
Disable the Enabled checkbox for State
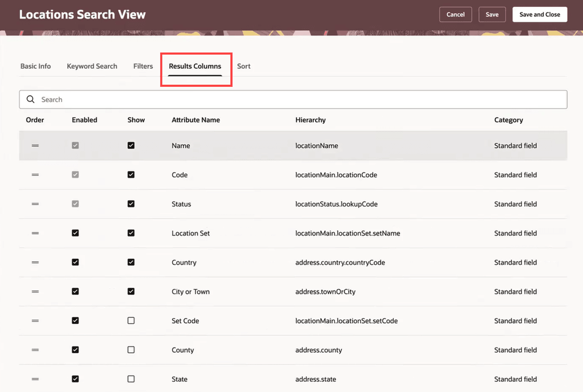pyautogui.click(x=75, y=379)
